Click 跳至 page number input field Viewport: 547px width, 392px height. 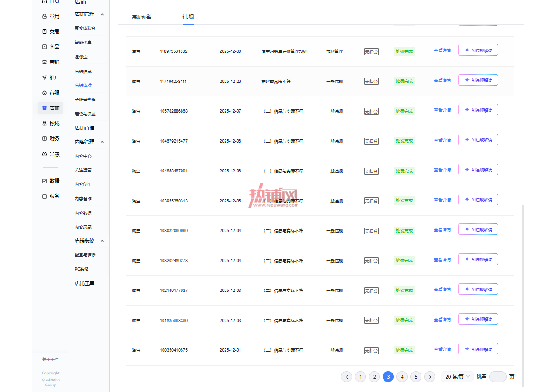(498, 377)
